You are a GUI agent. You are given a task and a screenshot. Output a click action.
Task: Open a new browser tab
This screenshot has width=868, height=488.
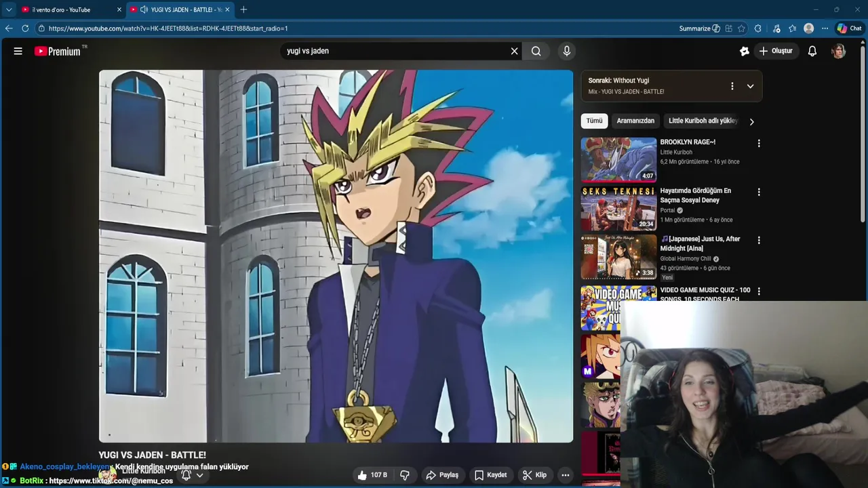click(x=243, y=9)
